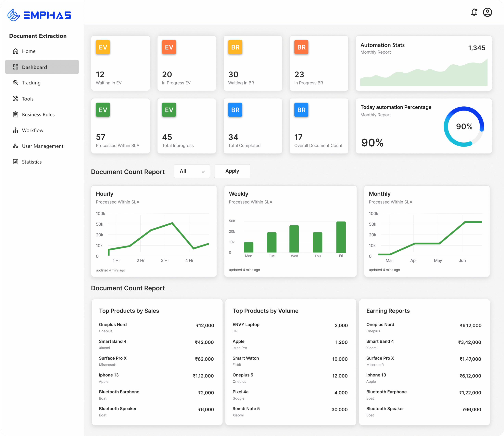This screenshot has height=436, width=504.
Task: Click the green EV badge for Processed Within SLA
Action: coord(103,110)
